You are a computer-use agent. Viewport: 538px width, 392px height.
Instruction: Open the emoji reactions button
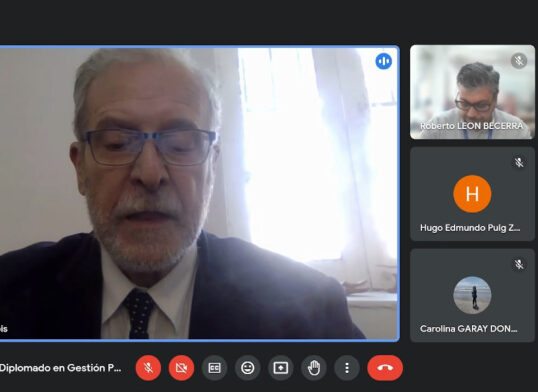point(247,368)
